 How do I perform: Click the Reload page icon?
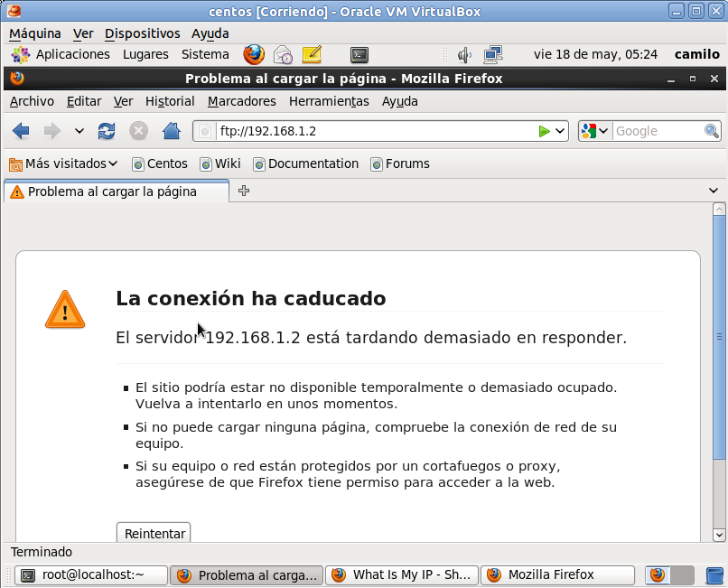pos(107,130)
